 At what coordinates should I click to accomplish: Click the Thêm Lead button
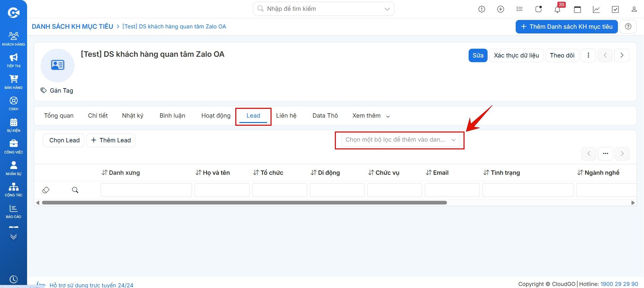tap(111, 140)
